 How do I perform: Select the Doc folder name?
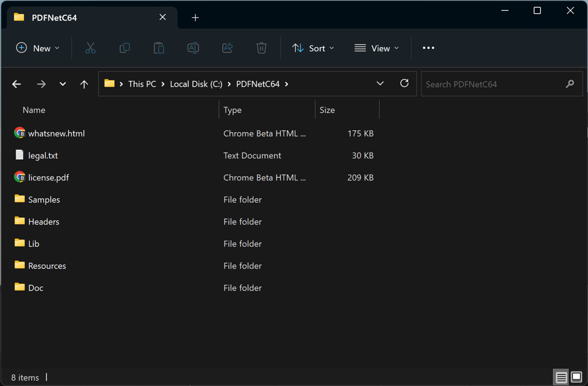[36, 288]
